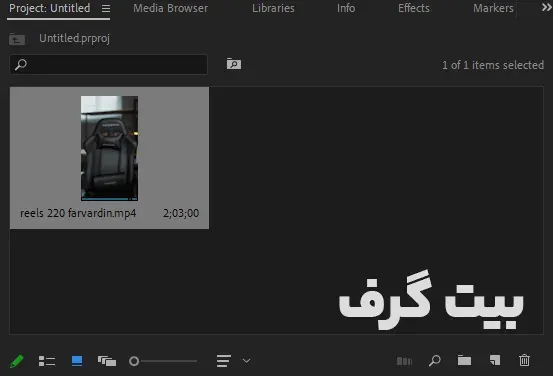Adjust the thumbnail zoom slider
The width and height of the screenshot is (553, 376).
pyautogui.click(x=163, y=361)
